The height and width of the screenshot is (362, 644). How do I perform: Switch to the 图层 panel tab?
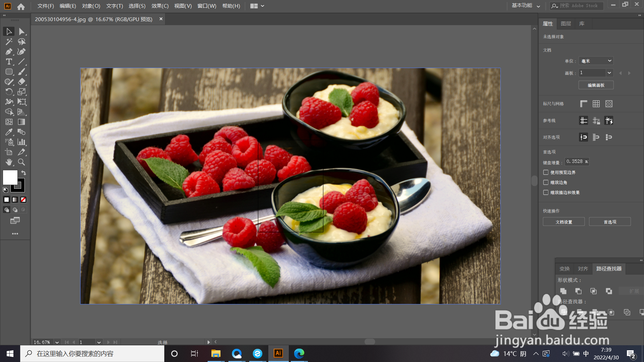[566, 24]
